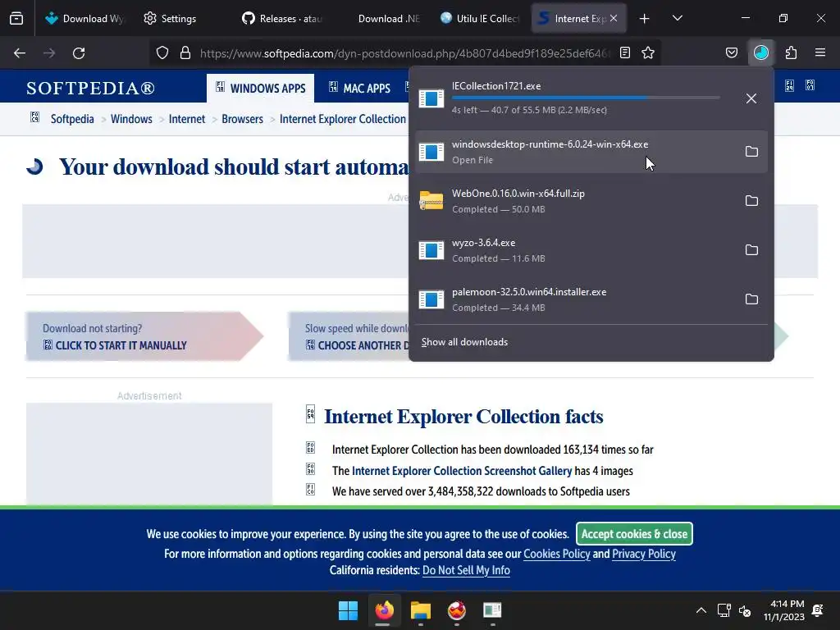840x630 pixels.
Task: Open Internet Explorer Collection Screenshot Gallery
Action: (462, 471)
